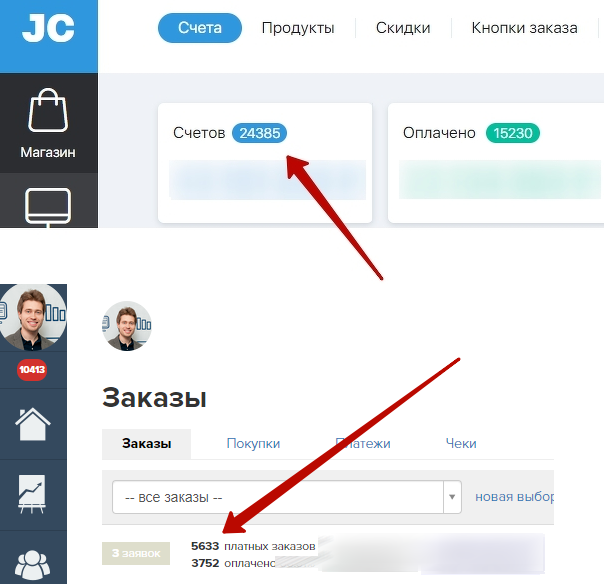Viewport: 604px width, 584px height.
Task: Go to the Кнопки заказа tab
Action: click(x=524, y=28)
